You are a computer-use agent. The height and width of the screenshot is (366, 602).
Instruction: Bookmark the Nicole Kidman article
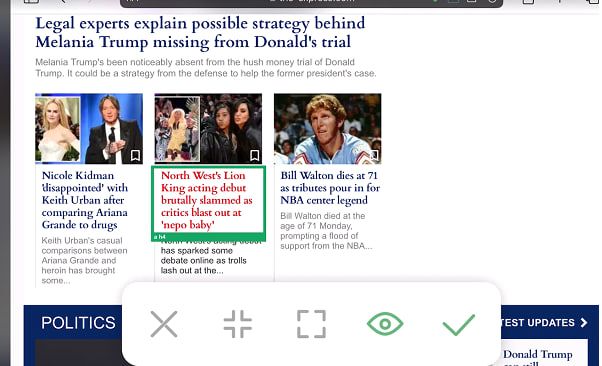point(135,156)
